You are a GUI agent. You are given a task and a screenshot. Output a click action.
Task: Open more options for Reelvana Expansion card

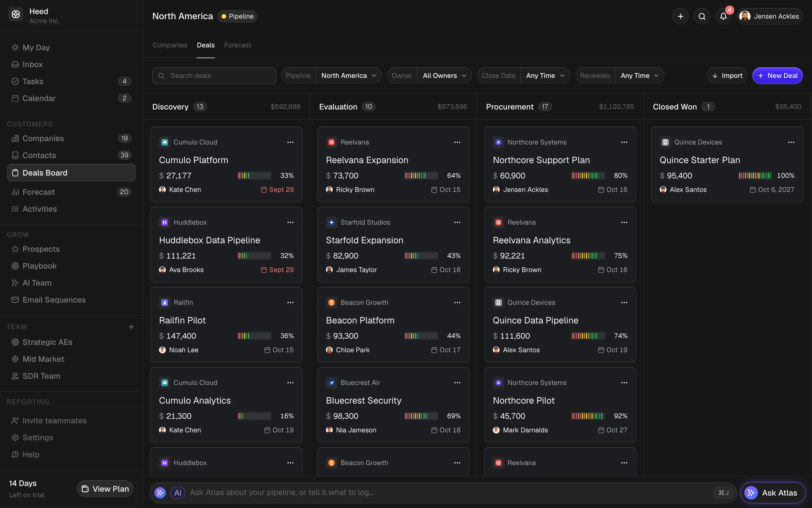[x=457, y=142]
